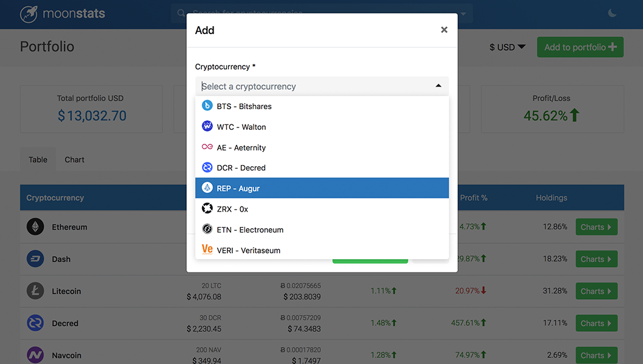The height and width of the screenshot is (364, 643).
Task: Click the Litecoin coin icon in table
Action: [35, 291]
